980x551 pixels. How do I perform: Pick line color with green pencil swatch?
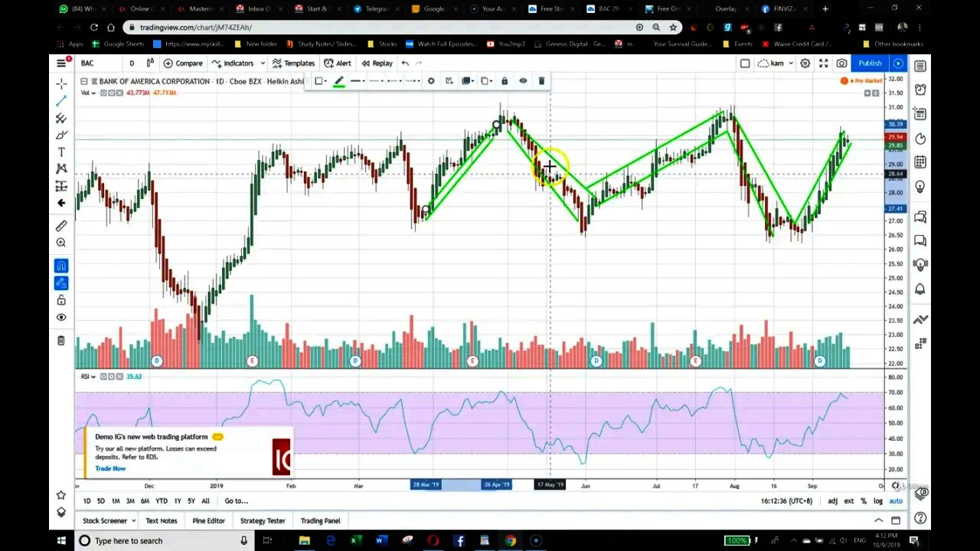(339, 81)
